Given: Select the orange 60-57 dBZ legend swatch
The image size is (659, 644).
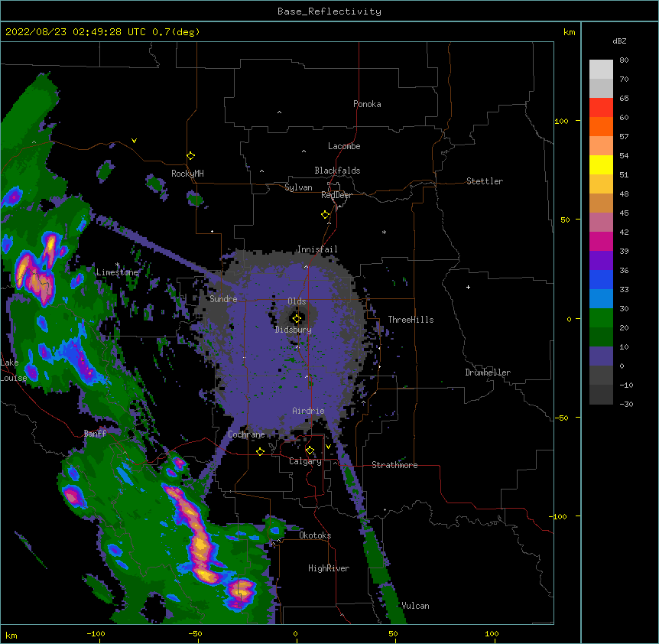Looking at the screenshot, I should point(601,126).
